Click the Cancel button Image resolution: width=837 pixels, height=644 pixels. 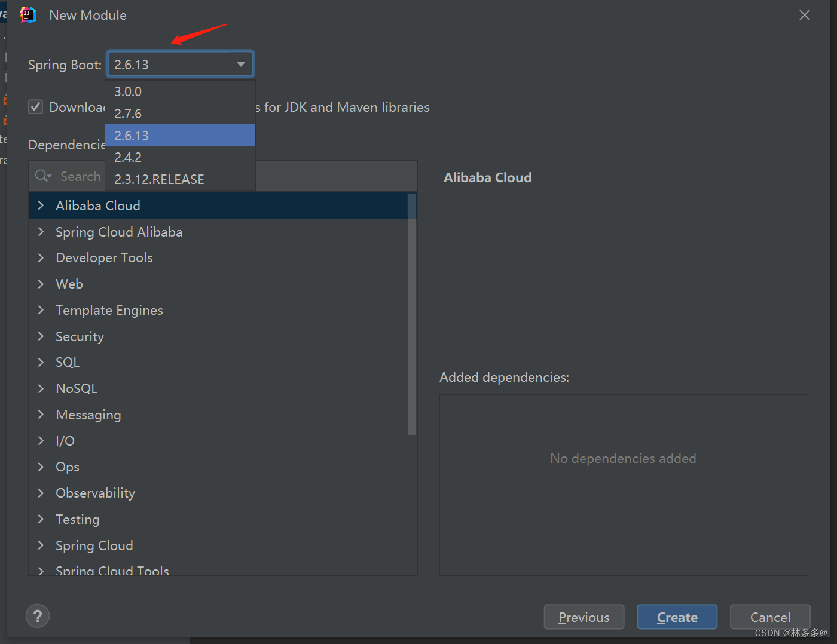coord(770,617)
